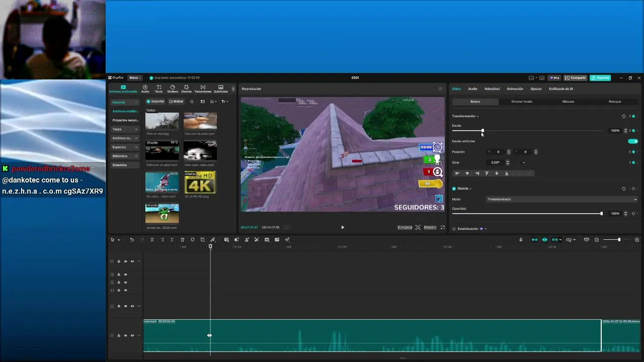Viewport: 644px width, 362px height.
Task: Switch to the Ajustar tab
Action: tap(536, 89)
